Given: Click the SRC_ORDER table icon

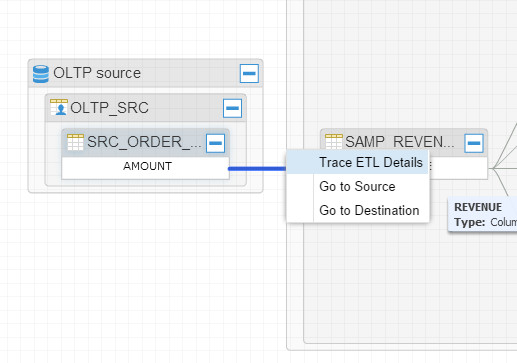Looking at the screenshot, I should pos(75,142).
